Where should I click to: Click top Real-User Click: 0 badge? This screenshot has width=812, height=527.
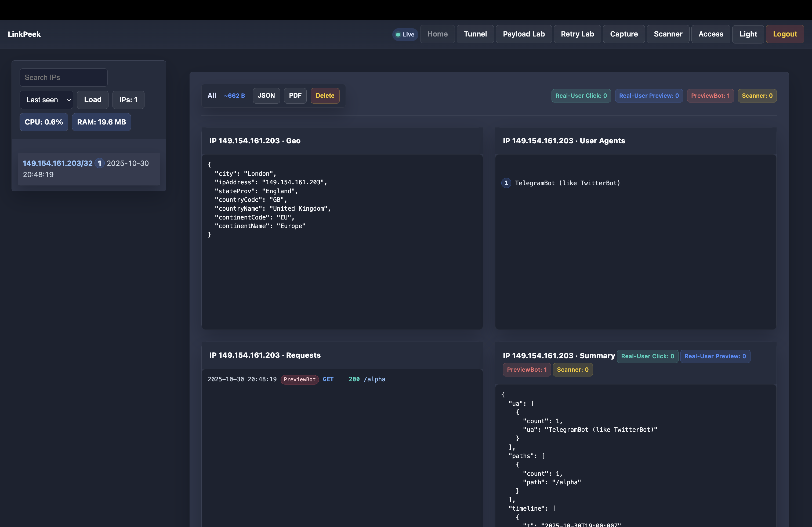tap(581, 96)
